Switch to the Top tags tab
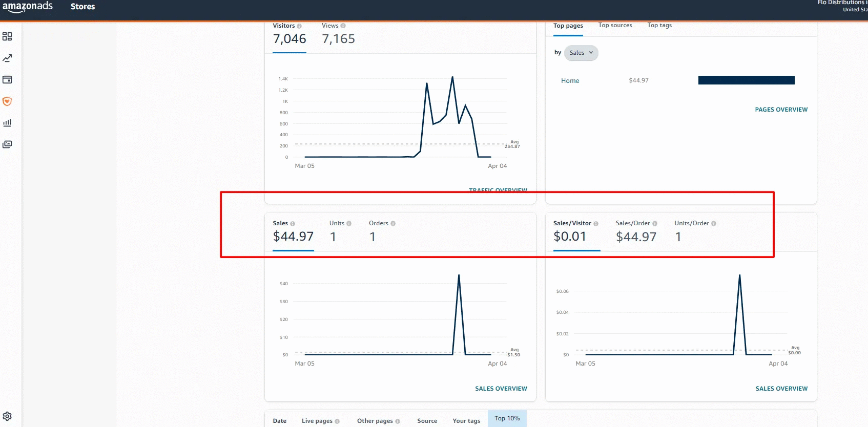Screen dimensions: 868x427 659,25
